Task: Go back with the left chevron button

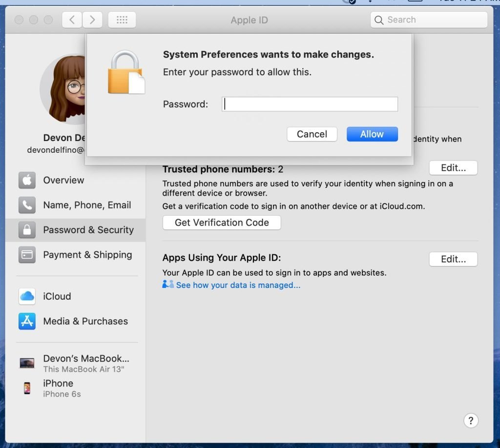Action: coord(72,20)
